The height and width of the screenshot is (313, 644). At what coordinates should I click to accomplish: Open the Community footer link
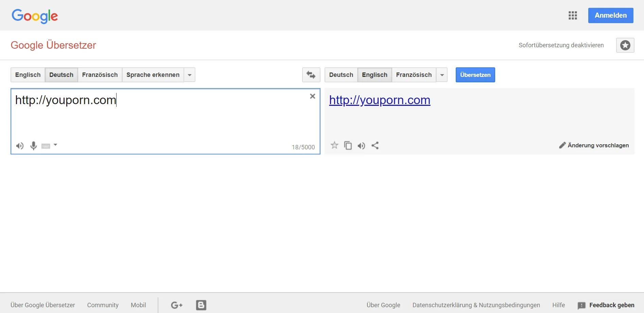(x=103, y=305)
